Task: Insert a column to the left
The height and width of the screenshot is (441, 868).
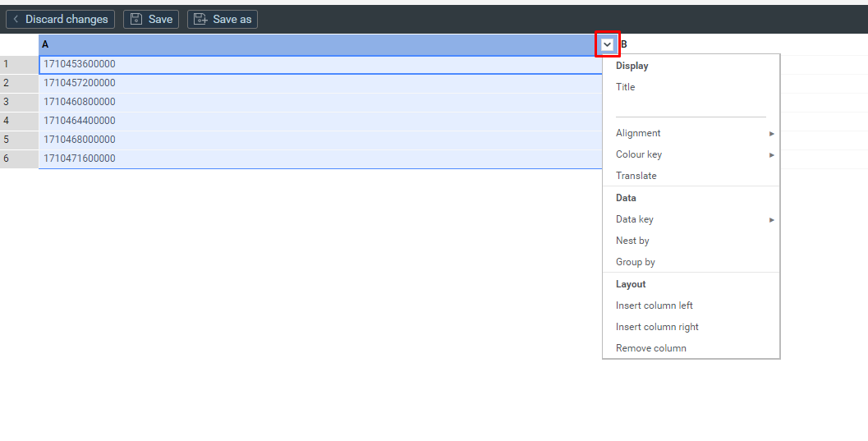Action: tap(654, 305)
